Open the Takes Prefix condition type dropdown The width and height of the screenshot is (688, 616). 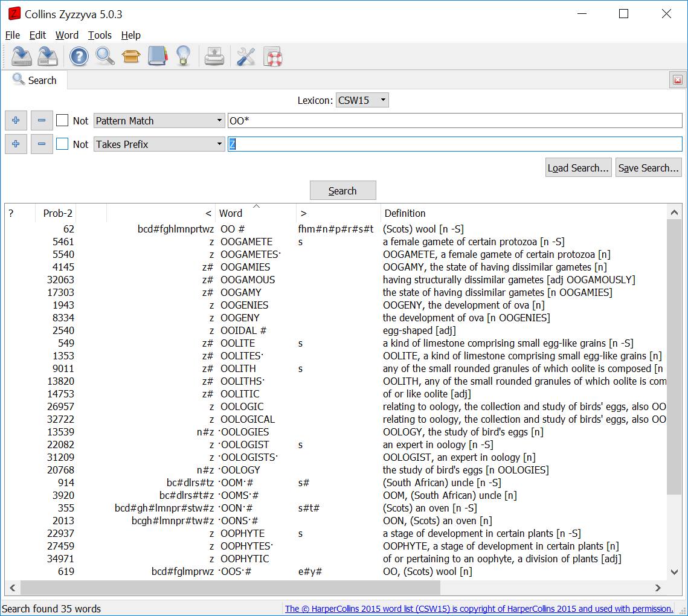pos(159,144)
